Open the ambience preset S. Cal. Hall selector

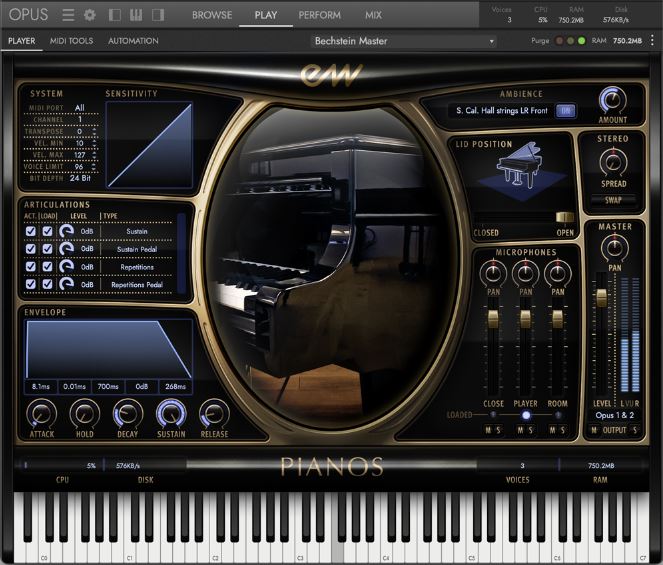[501, 111]
